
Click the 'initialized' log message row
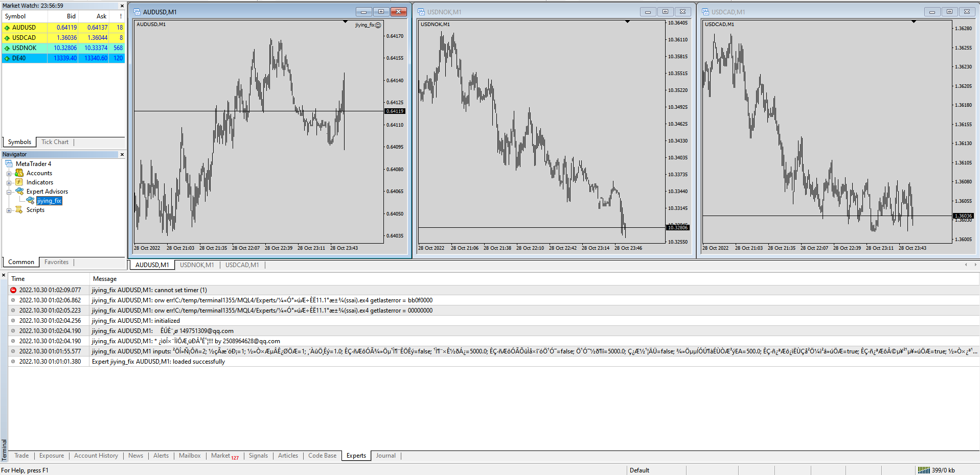click(x=494, y=321)
